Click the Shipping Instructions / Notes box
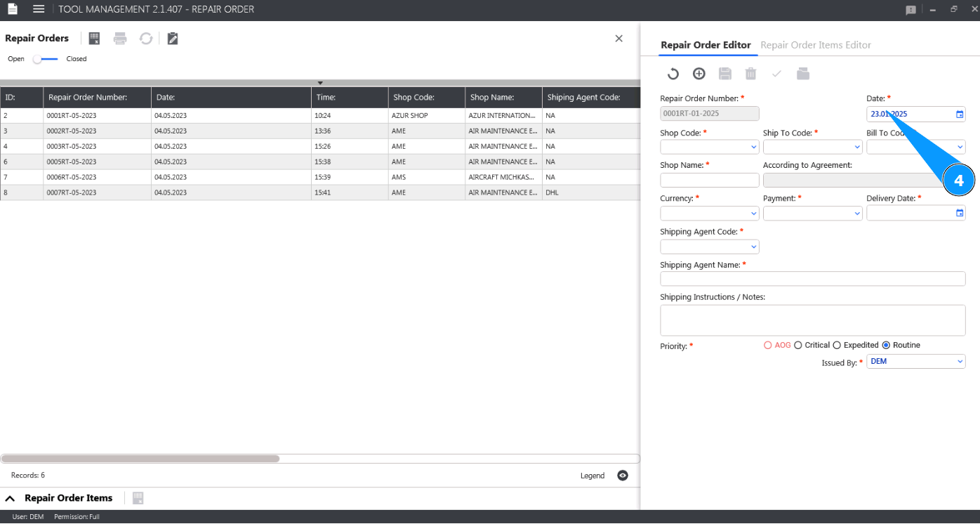The width and height of the screenshot is (980, 524). tap(813, 320)
